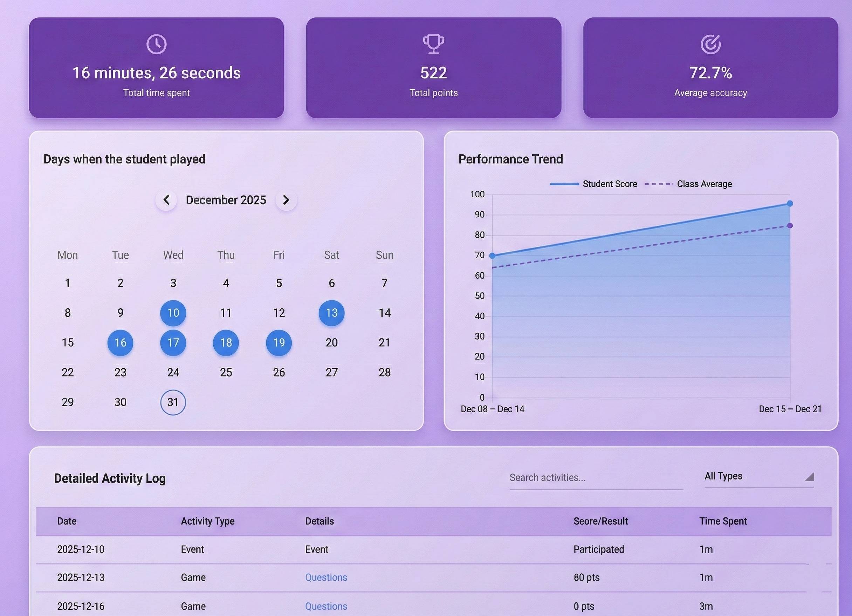This screenshot has width=852, height=616.
Task: Click the target icon above average accuracy
Action: [710, 44]
